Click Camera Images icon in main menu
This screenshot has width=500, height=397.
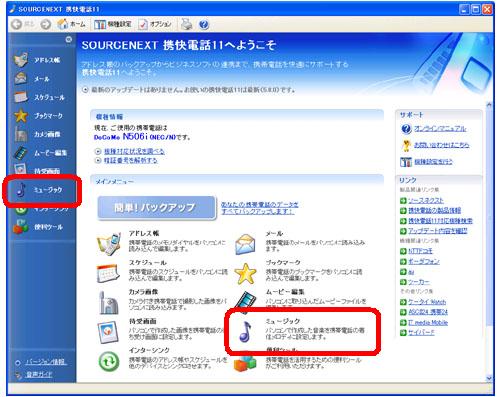[108, 303]
